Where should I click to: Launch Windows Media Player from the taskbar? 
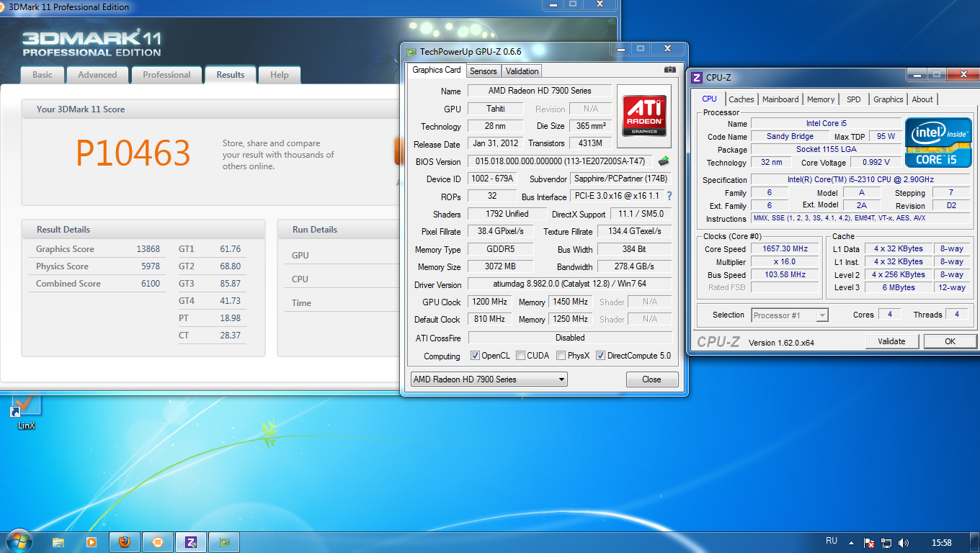coord(92,541)
